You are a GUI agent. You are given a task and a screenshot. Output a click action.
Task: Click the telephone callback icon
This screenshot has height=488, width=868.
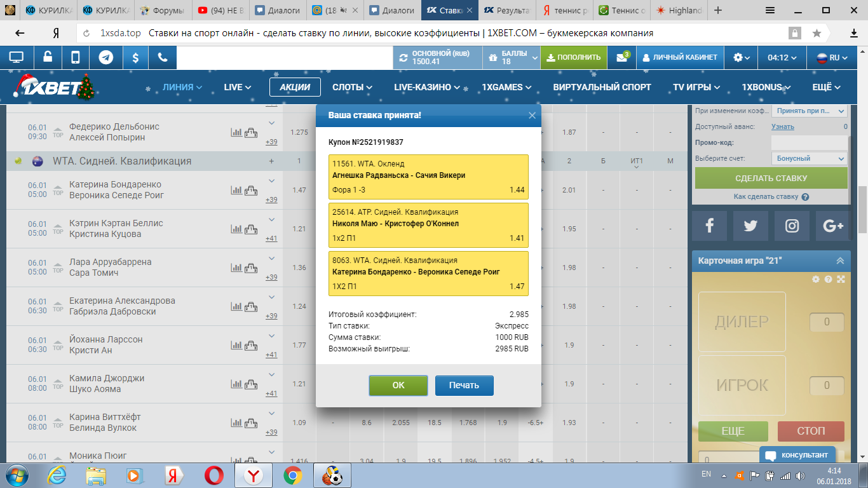pyautogui.click(x=163, y=57)
